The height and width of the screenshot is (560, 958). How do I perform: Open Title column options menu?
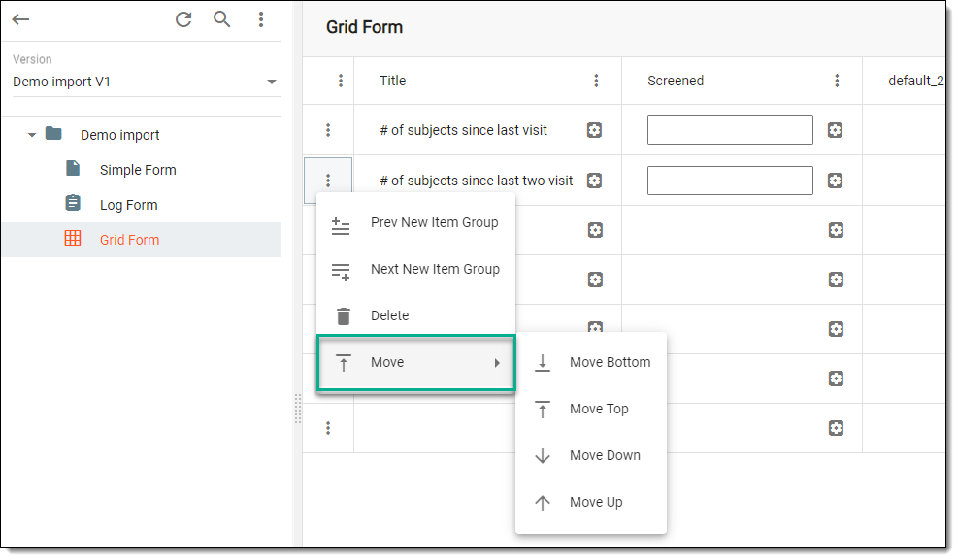click(596, 81)
